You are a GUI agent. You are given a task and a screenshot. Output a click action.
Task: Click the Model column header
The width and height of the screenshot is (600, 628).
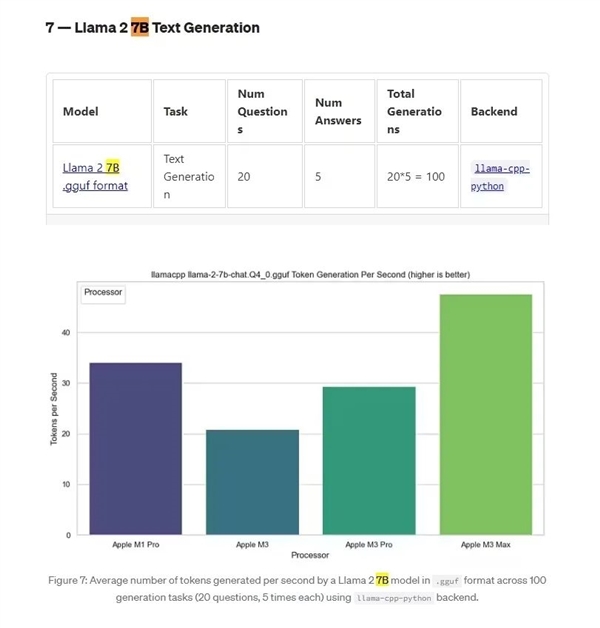[x=102, y=111]
